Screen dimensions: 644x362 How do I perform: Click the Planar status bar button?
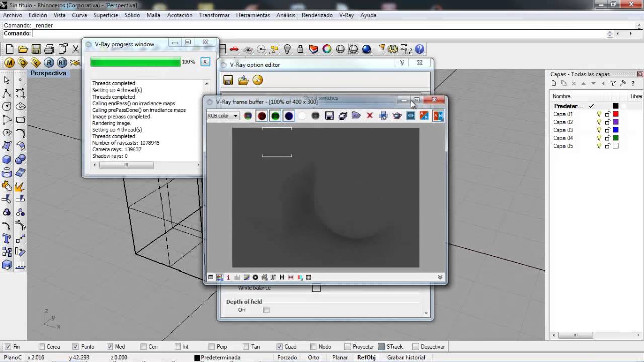pyautogui.click(x=340, y=357)
